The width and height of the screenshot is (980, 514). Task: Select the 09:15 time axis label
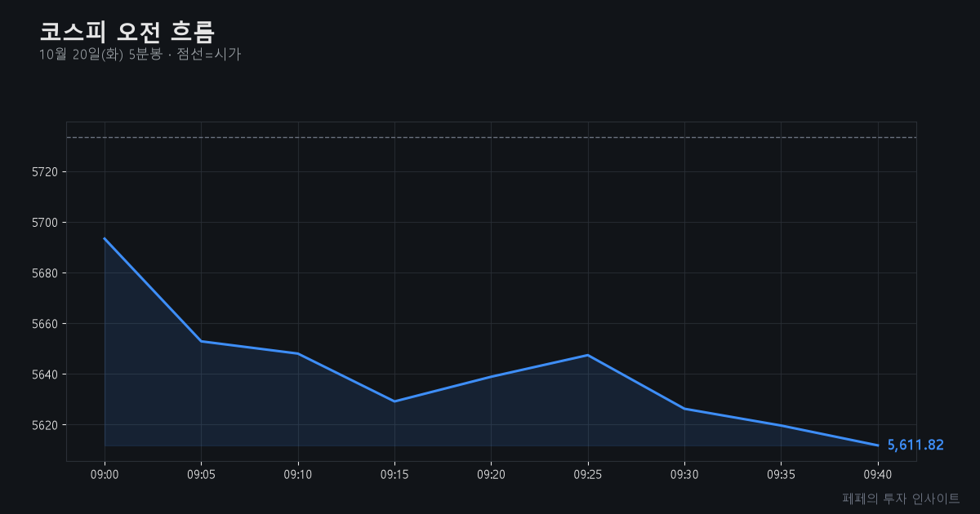click(394, 474)
